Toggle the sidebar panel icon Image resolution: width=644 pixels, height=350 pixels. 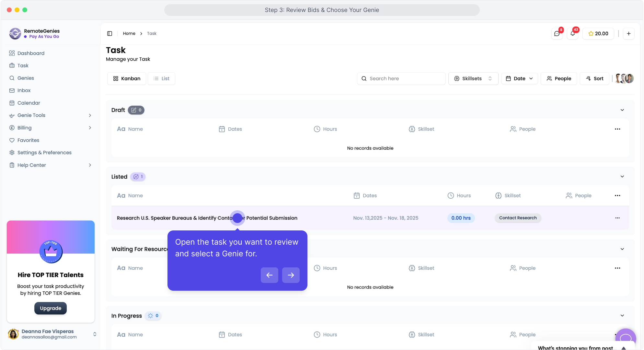click(109, 33)
